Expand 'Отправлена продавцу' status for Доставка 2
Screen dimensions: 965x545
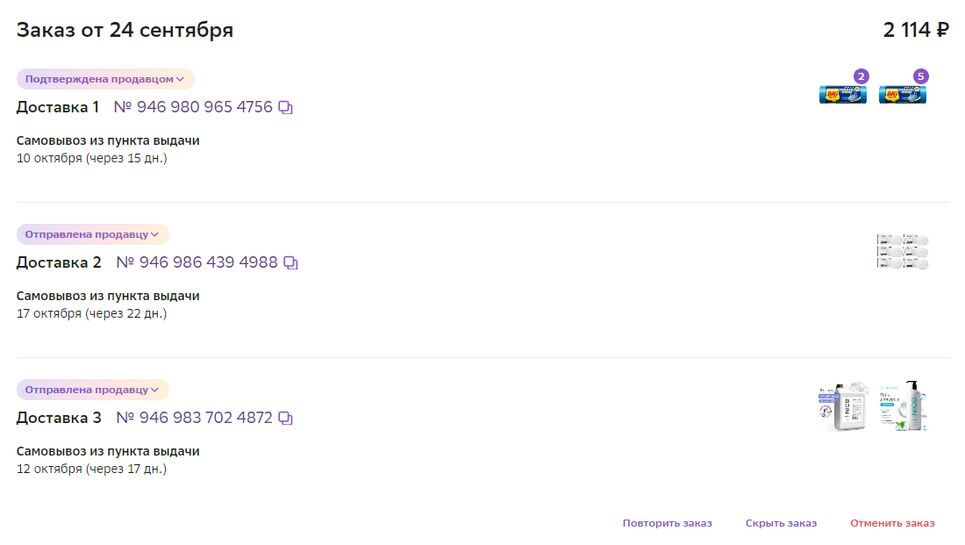click(93, 235)
